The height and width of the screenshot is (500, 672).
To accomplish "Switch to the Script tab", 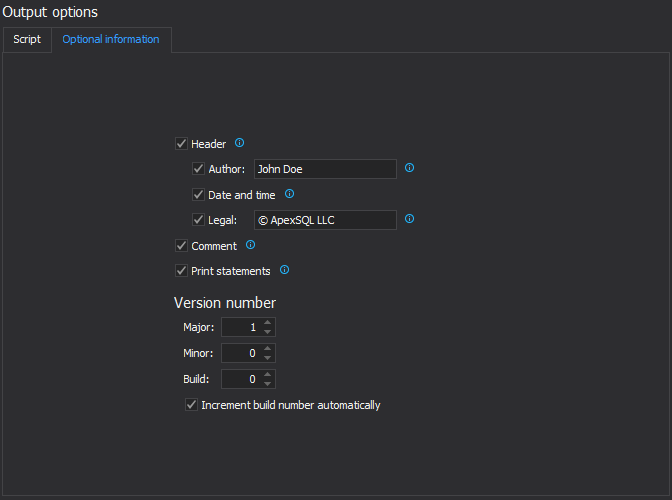I will click(27, 40).
